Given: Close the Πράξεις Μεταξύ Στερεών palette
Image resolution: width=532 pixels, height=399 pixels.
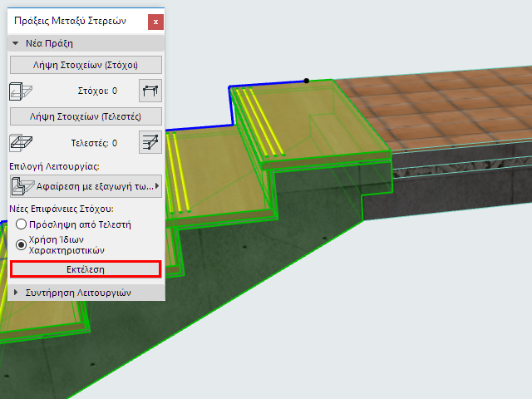Looking at the screenshot, I should tap(155, 22).
